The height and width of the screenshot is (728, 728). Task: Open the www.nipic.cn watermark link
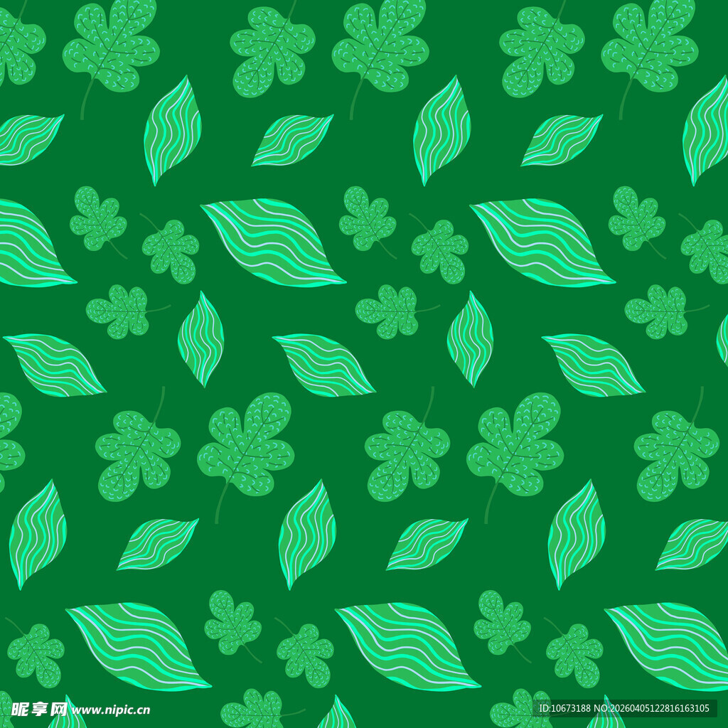111,710
